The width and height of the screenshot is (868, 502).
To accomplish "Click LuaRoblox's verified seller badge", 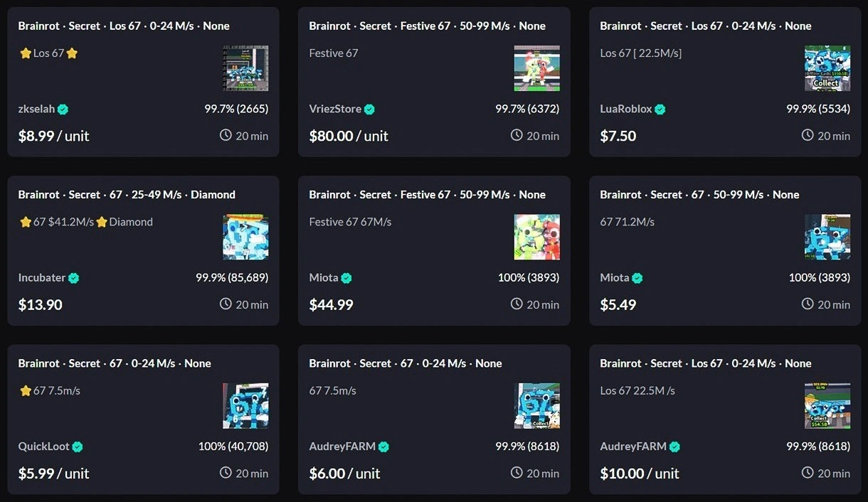I will pyautogui.click(x=660, y=110).
